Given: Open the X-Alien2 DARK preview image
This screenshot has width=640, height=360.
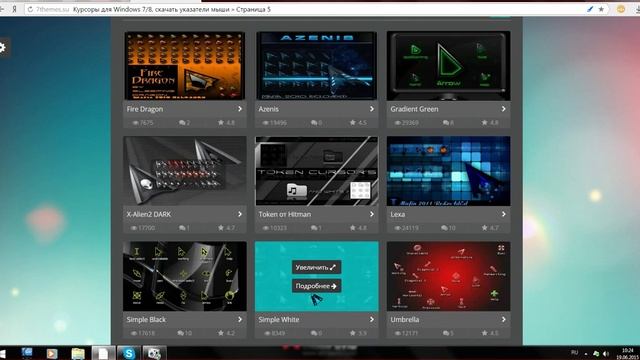Looking at the screenshot, I should (184, 171).
